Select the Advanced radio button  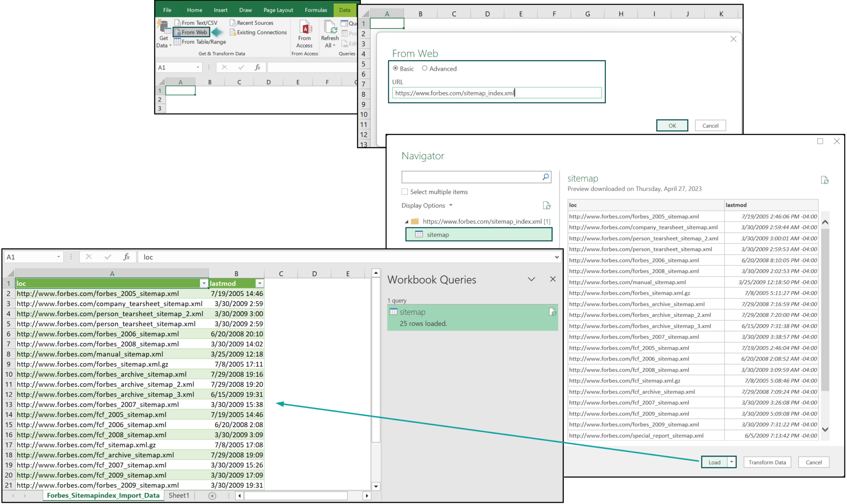tap(425, 68)
